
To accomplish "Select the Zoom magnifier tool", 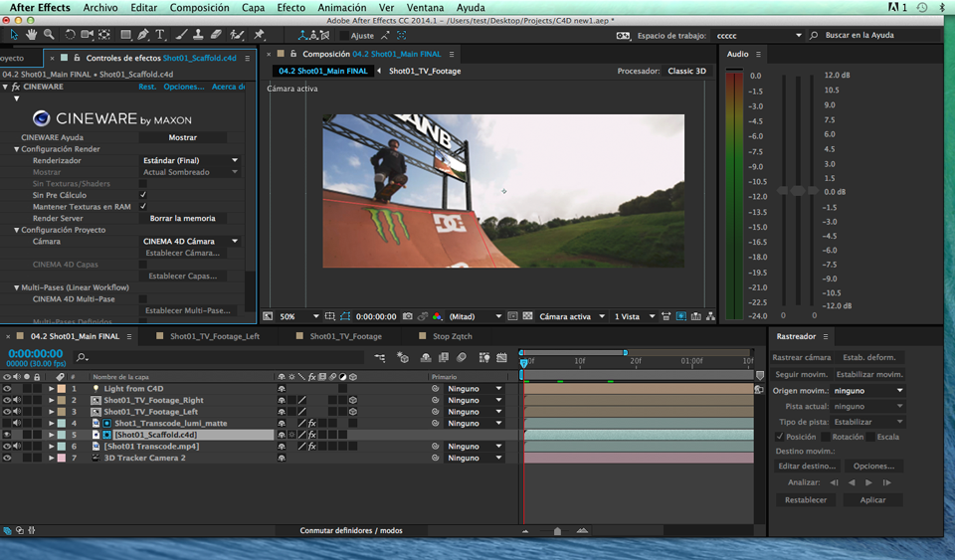I will point(49,35).
